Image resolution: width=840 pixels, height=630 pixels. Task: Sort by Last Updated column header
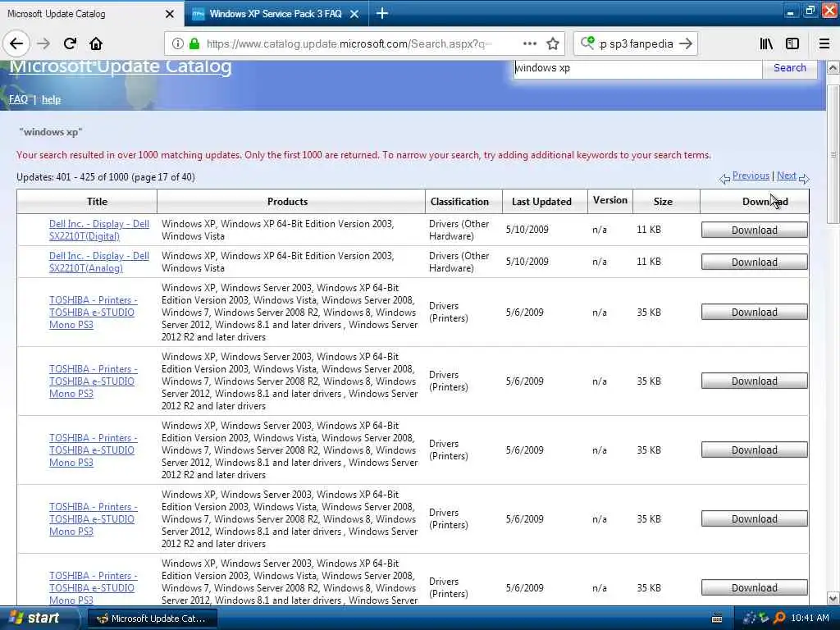tap(541, 202)
